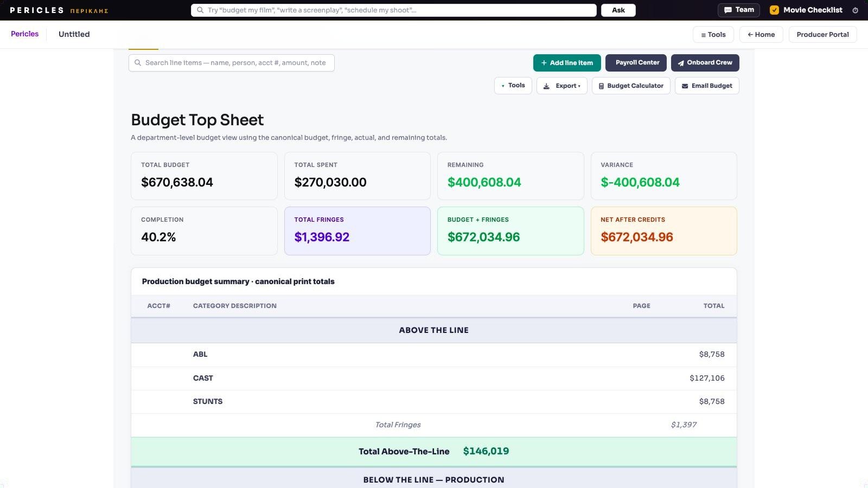Click the ABL row

[434, 355]
